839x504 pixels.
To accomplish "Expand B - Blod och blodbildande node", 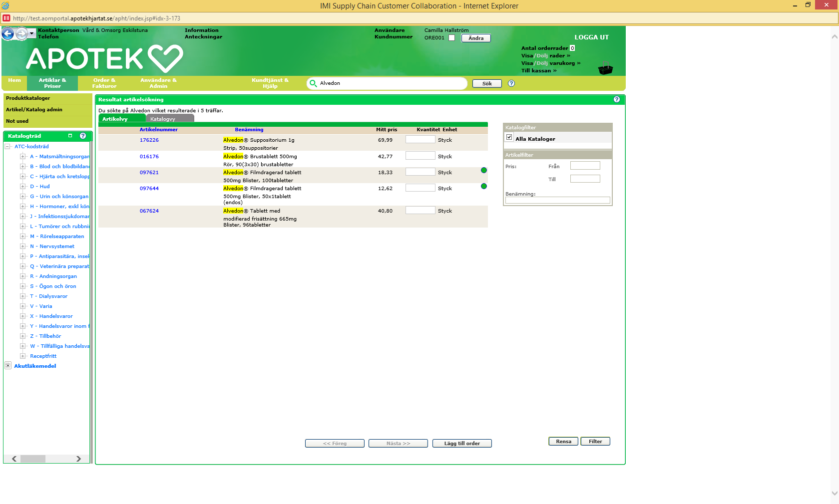I will point(22,166).
